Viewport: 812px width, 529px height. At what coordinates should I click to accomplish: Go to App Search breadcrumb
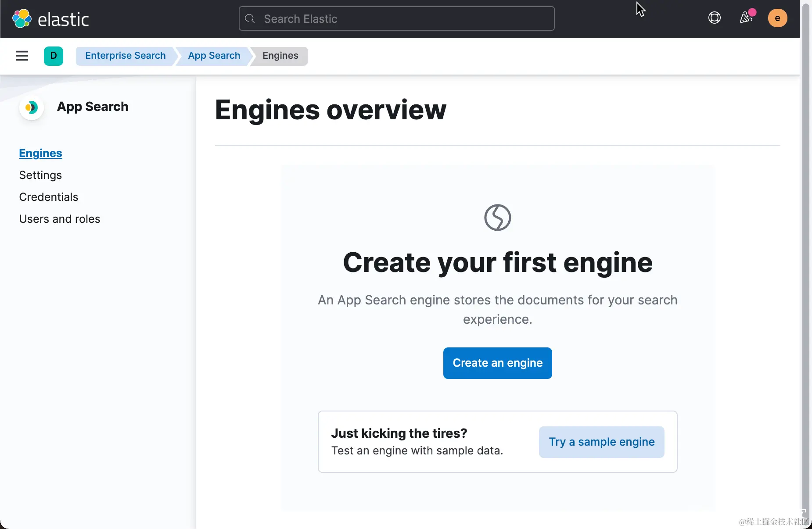214,56
